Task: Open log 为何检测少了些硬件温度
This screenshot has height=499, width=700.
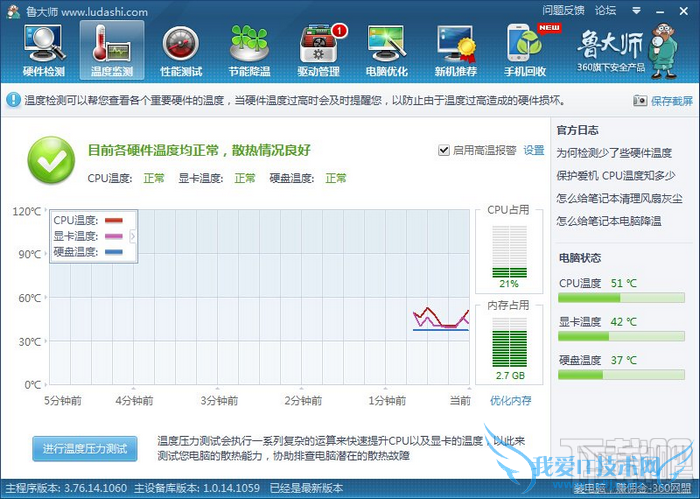Action: pyautogui.click(x=614, y=153)
